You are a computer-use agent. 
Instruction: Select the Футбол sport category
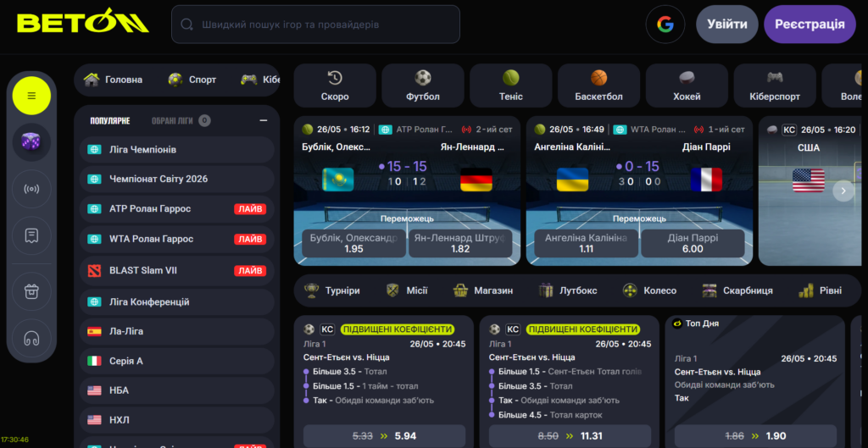click(423, 86)
